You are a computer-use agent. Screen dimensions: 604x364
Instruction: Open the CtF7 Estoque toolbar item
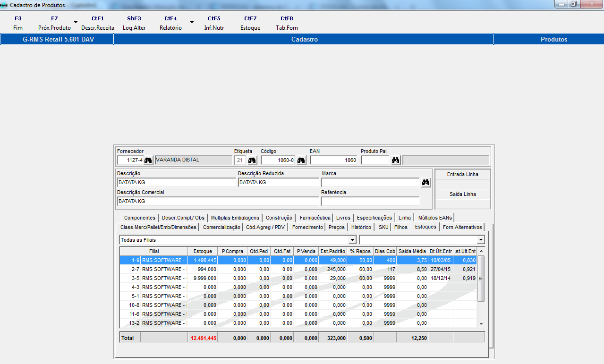click(x=250, y=23)
